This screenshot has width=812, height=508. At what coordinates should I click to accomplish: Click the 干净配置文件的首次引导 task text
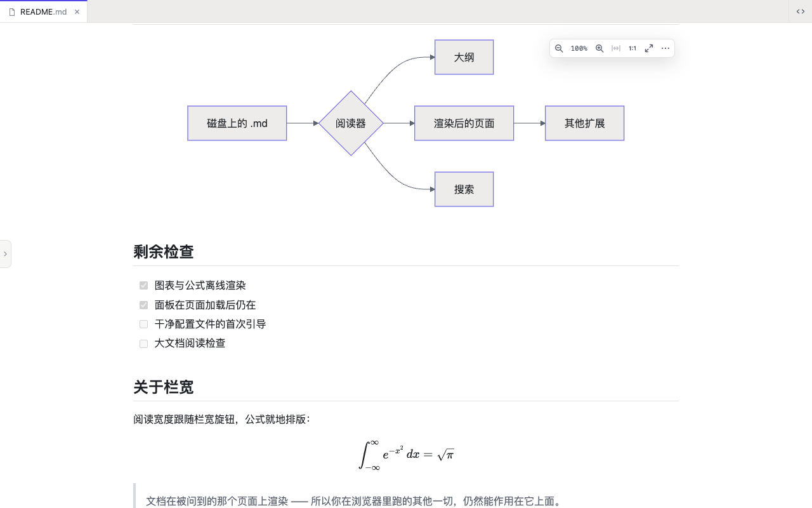tap(211, 324)
